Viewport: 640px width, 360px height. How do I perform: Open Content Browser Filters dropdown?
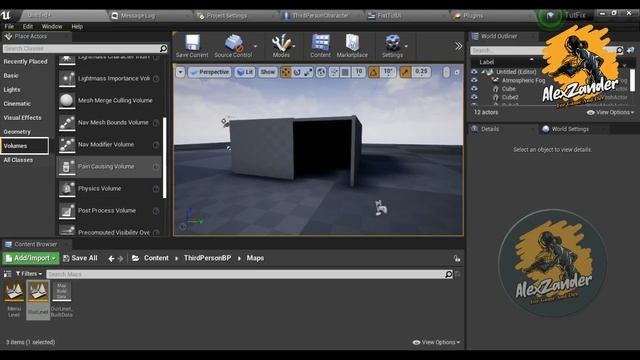tap(29, 274)
